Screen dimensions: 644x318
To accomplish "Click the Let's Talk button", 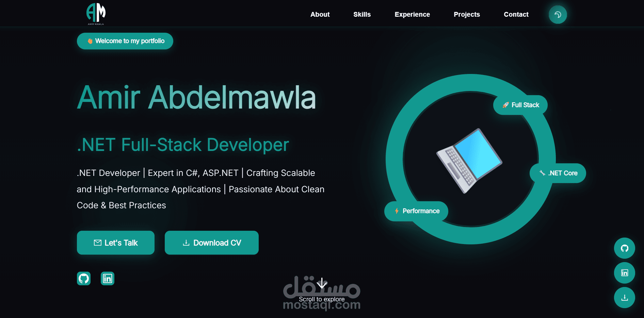I will point(116,243).
